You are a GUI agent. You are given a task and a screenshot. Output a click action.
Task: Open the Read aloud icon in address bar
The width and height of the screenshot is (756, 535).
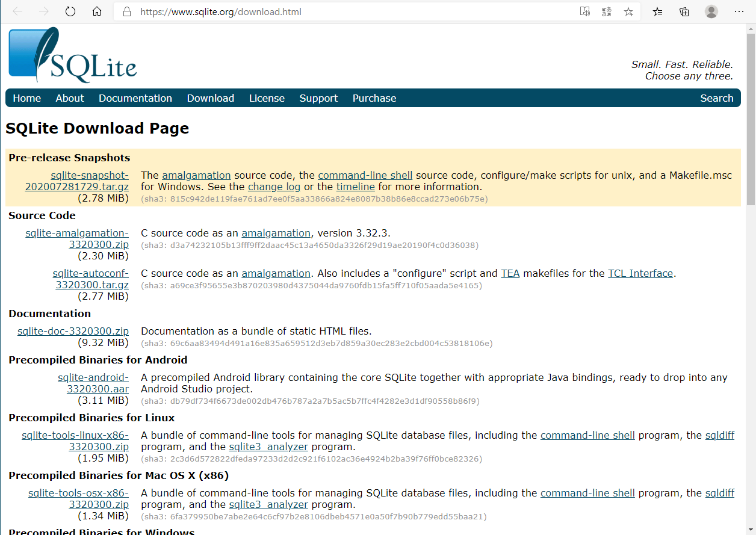tap(584, 11)
